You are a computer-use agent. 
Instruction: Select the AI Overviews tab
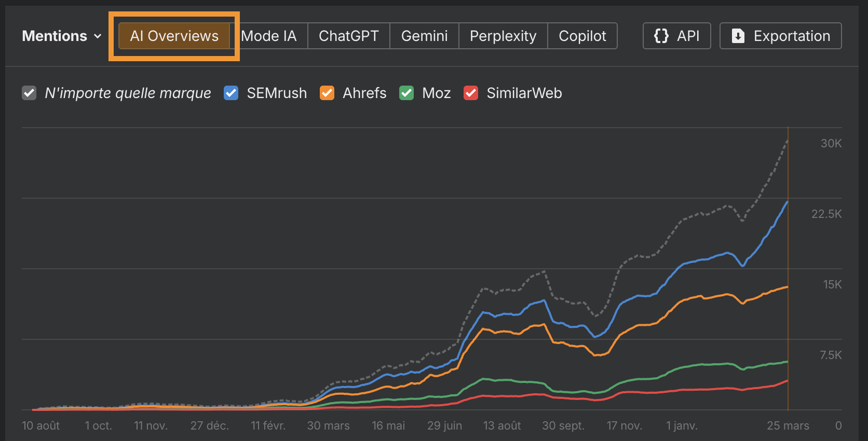coord(174,36)
